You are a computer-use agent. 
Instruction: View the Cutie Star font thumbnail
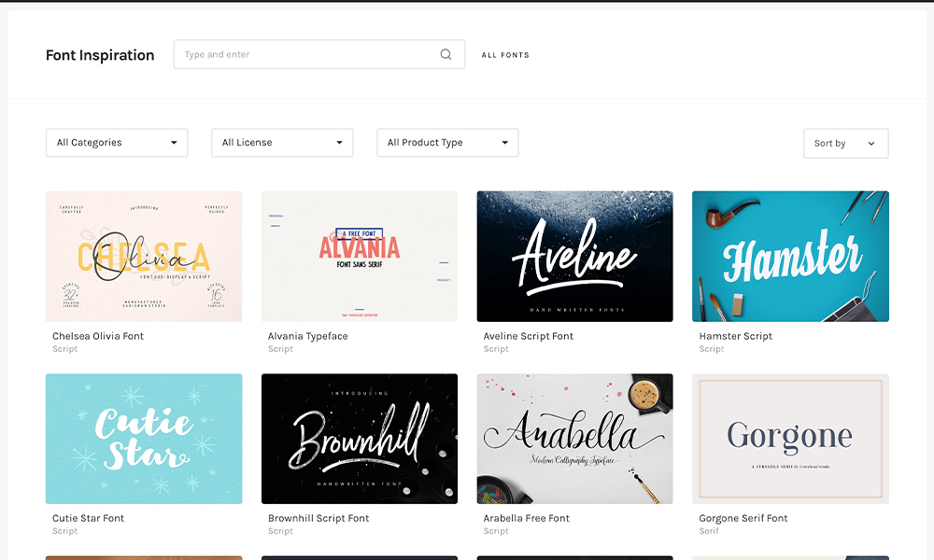click(x=144, y=439)
